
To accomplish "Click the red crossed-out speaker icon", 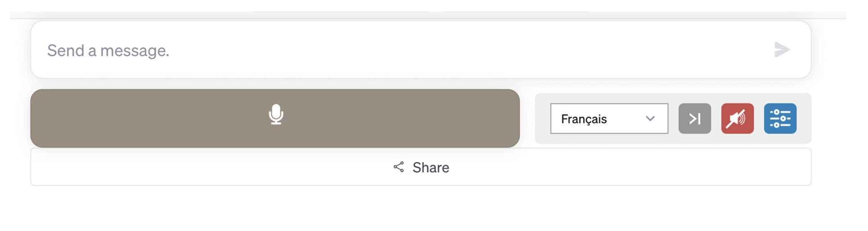I will [x=737, y=119].
